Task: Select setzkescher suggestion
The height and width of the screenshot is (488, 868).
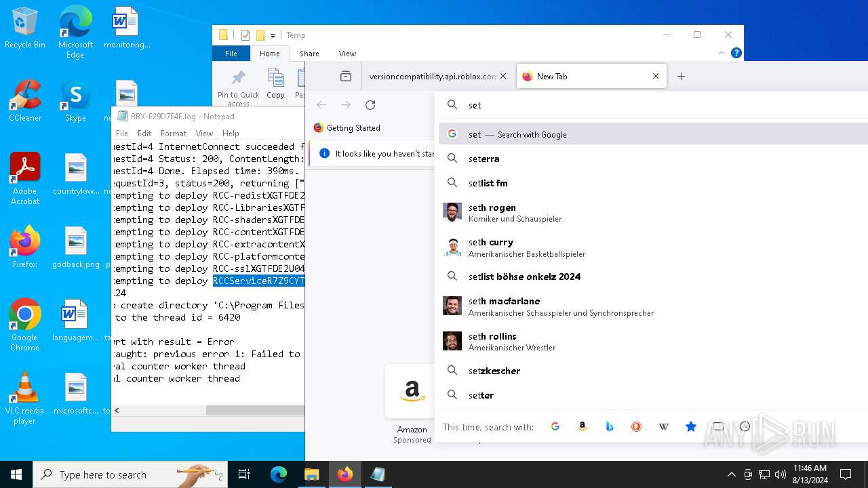Action: 653,371
